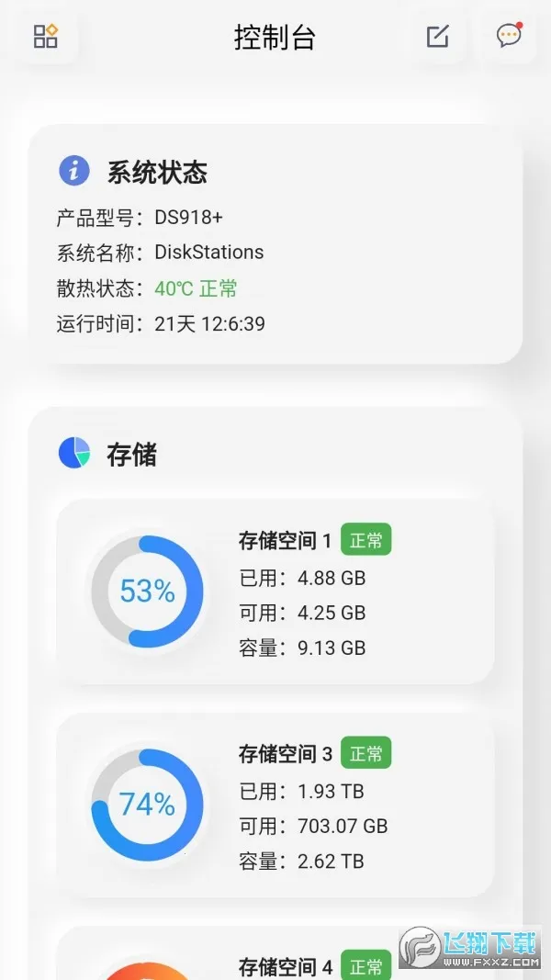551x980 pixels.
Task: Tap the green status badge for 存储空间 4
Action: coord(366,966)
